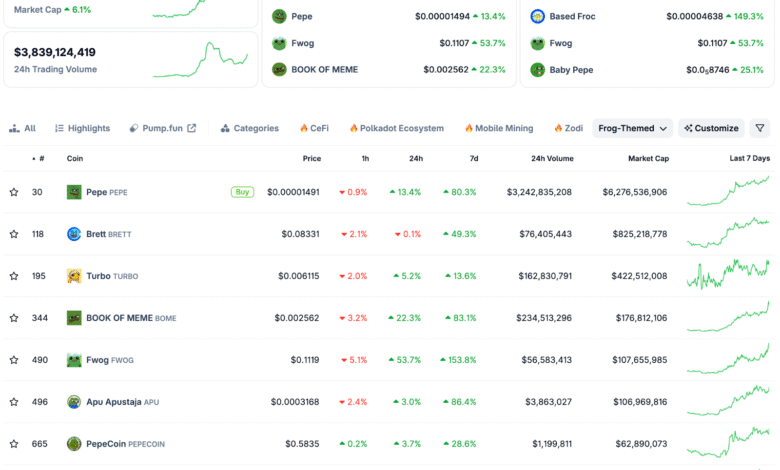Star BOOK OF MEME as favorite
This screenshot has height=470, width=780.
pos(14,318)
